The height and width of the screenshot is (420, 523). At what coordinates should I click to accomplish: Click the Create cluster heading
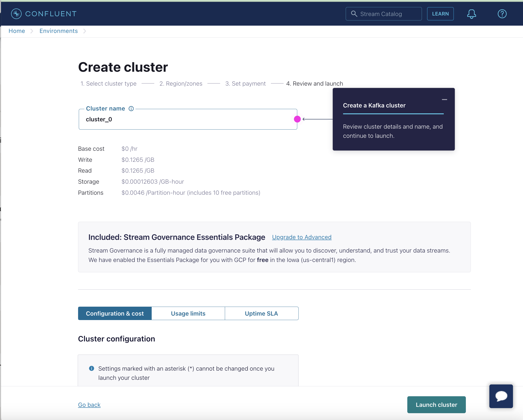pyautogui.click(x=123, y=67)
